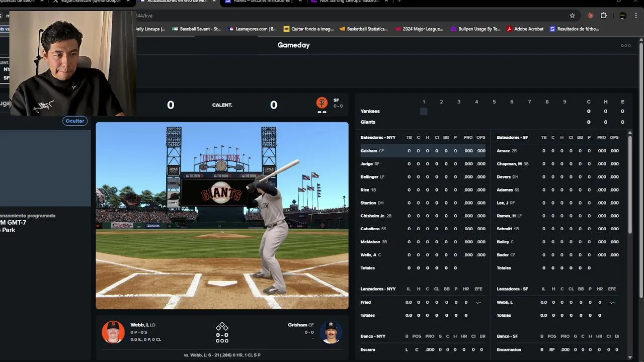
Task: Click the Lanzadores - SF header
Action: 512,289
